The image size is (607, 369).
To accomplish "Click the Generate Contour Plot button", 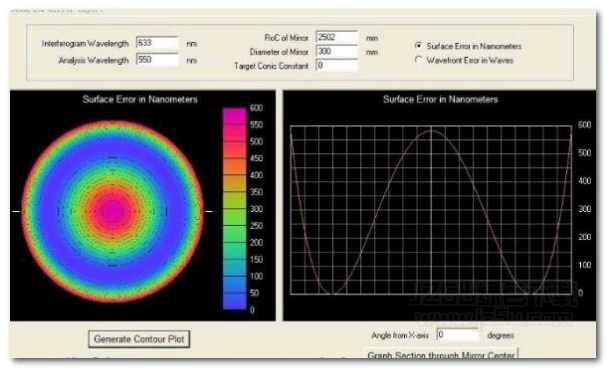I will tap(139, 339).
